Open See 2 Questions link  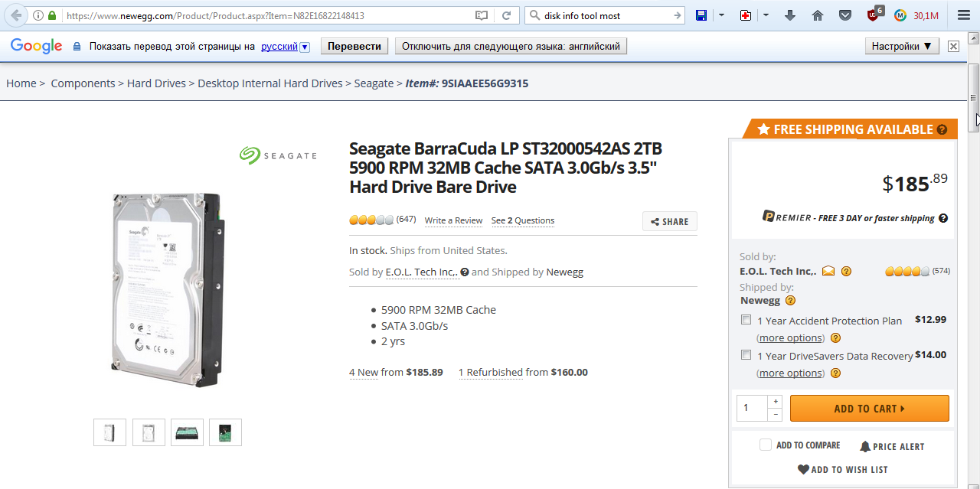(523, 220)
